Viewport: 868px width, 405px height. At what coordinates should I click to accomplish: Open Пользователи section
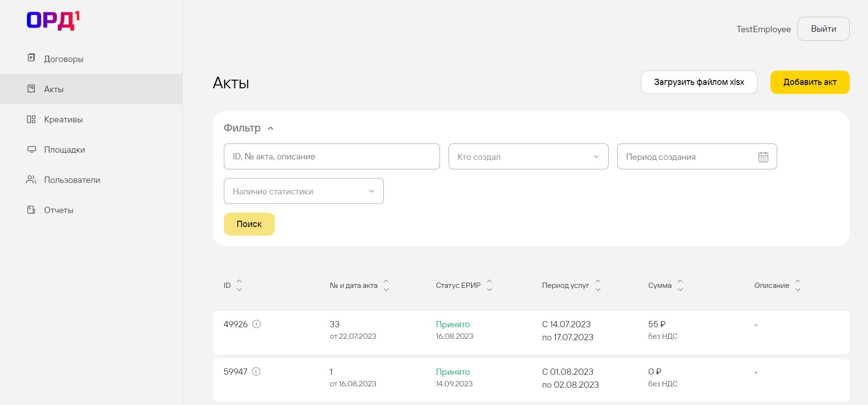tap(91, 179)
